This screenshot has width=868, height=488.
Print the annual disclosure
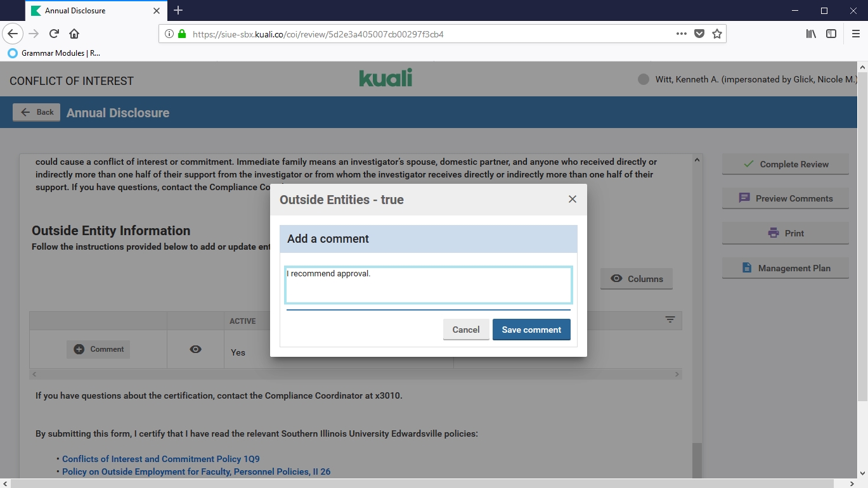click(x=785, y=233)
